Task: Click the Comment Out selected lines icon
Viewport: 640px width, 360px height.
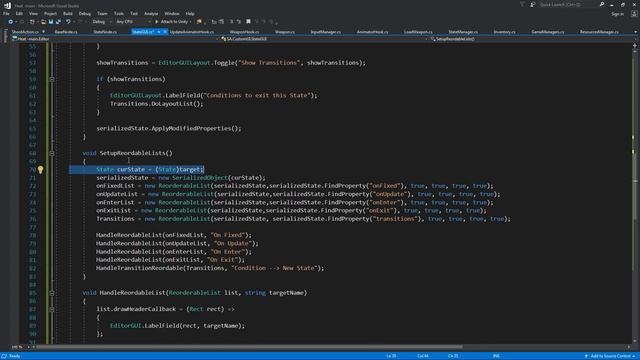Action: click(231, 22)
